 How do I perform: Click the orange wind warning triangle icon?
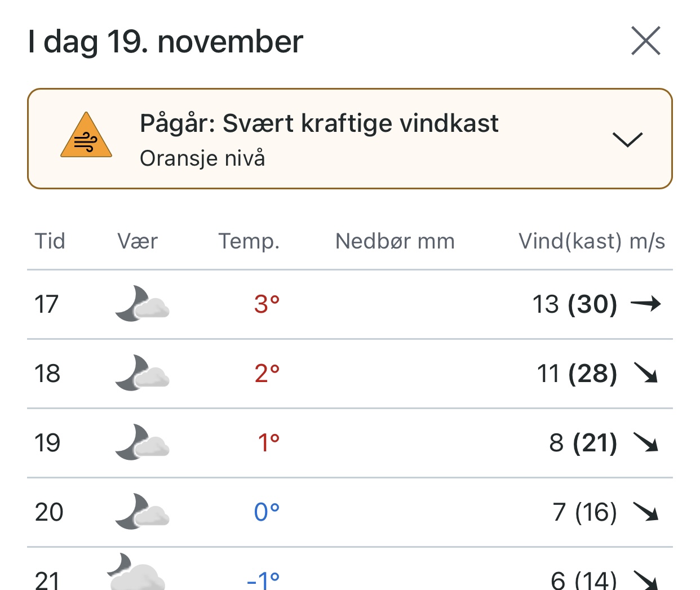point(86,135)
